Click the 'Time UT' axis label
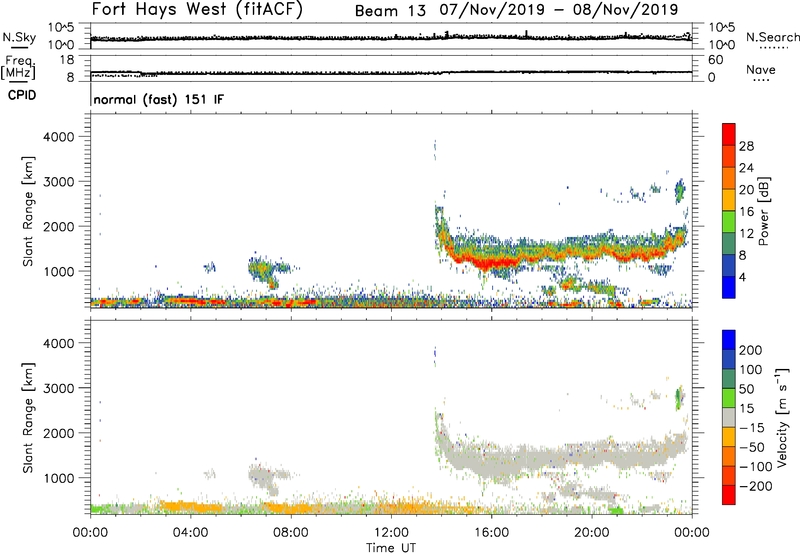 point(391,548)
